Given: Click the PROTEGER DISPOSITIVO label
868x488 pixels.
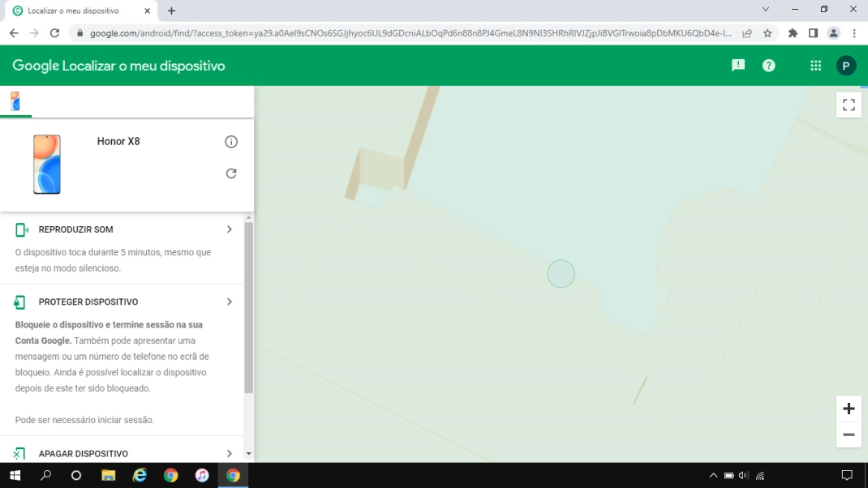Looking at the screenshot, I should click(88, 302).
